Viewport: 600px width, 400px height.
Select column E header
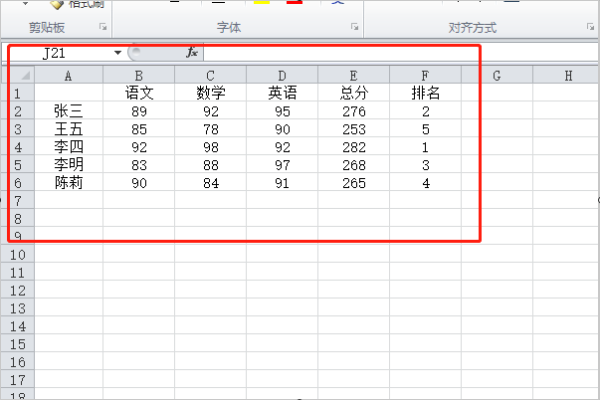pos(354,75)
